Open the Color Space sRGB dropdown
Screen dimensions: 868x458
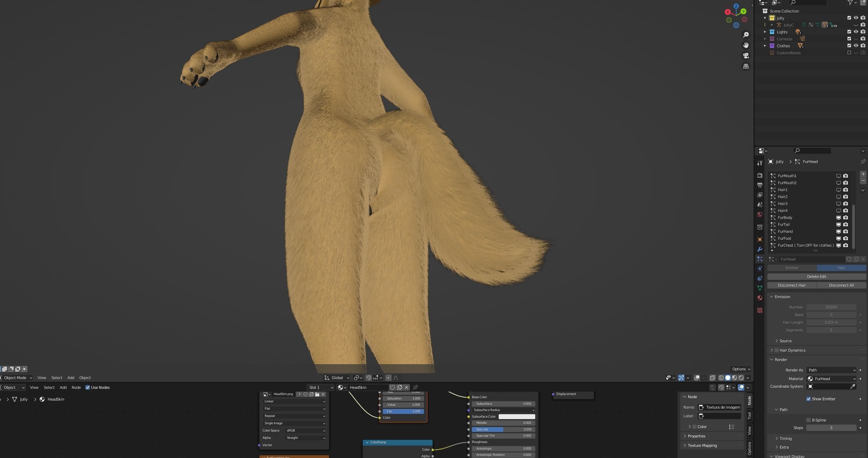305,431
